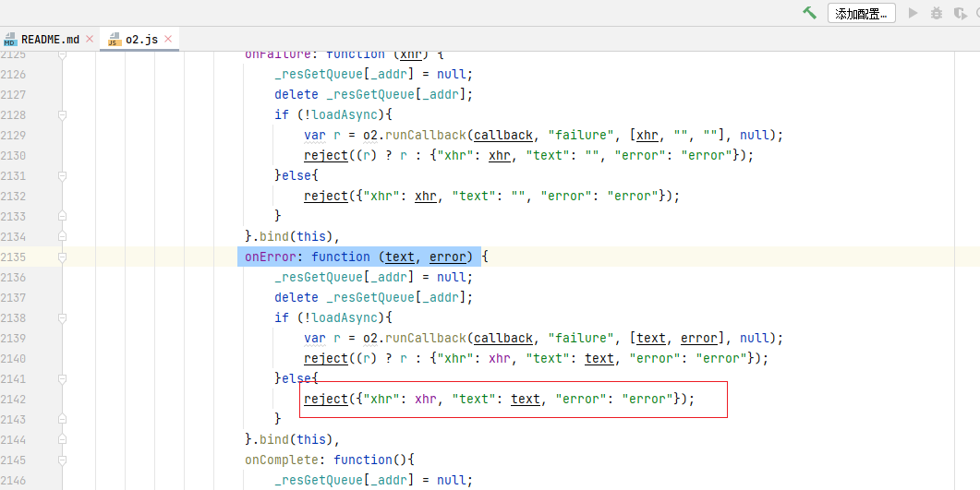Collapse the onFailure function at line 2125
980x490 pixels.
click(63, 55)
